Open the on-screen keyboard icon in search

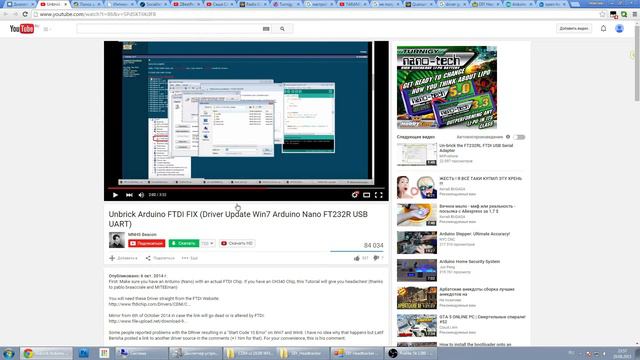click(x=266, y=29)
